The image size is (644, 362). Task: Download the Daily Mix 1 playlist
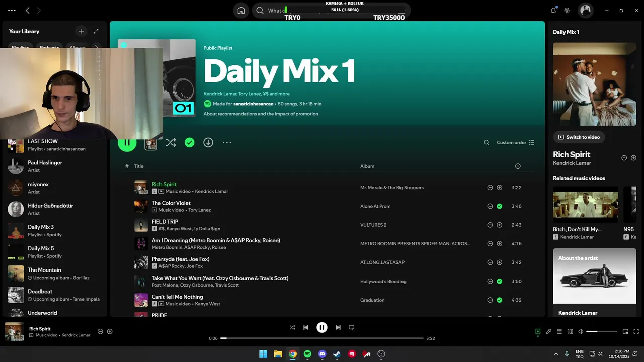(x=208, y=143)
